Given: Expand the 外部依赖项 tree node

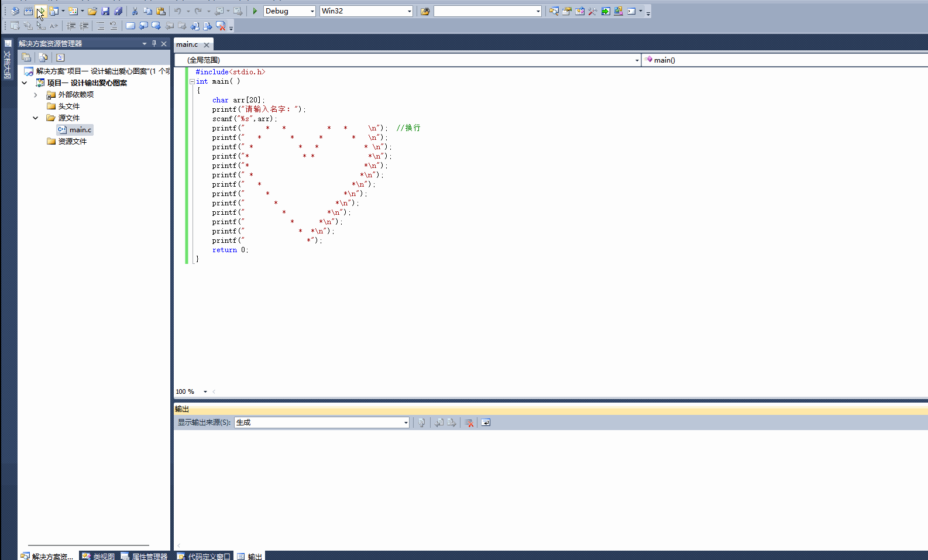Looking at the screenshot, I should [x=36, y=95].
